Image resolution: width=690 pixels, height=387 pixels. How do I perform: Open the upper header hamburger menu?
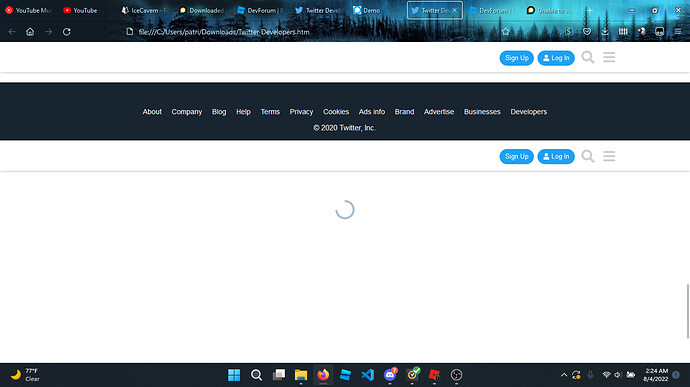[609, 57]
